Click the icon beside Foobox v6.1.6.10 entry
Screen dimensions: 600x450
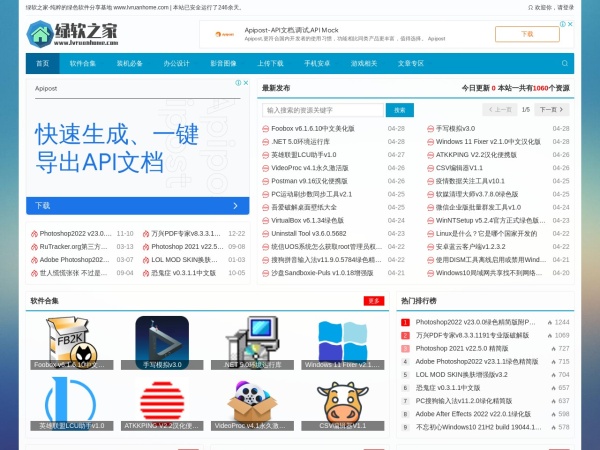(x=265, y=129)
